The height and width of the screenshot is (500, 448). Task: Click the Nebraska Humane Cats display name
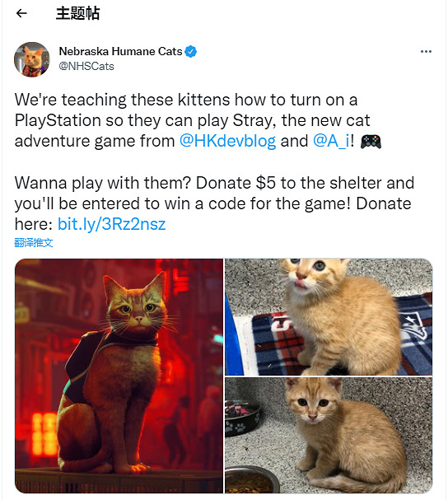(x=120, y=51)
